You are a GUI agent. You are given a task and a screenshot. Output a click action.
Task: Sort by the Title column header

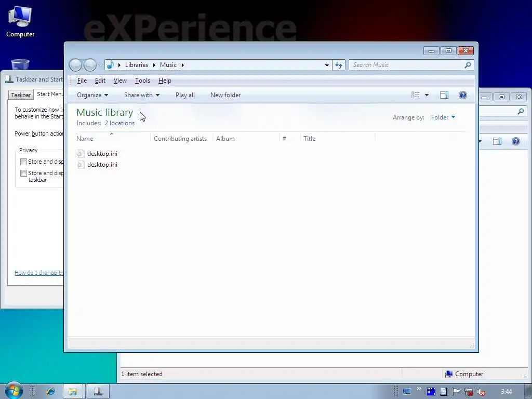[338, 138]
